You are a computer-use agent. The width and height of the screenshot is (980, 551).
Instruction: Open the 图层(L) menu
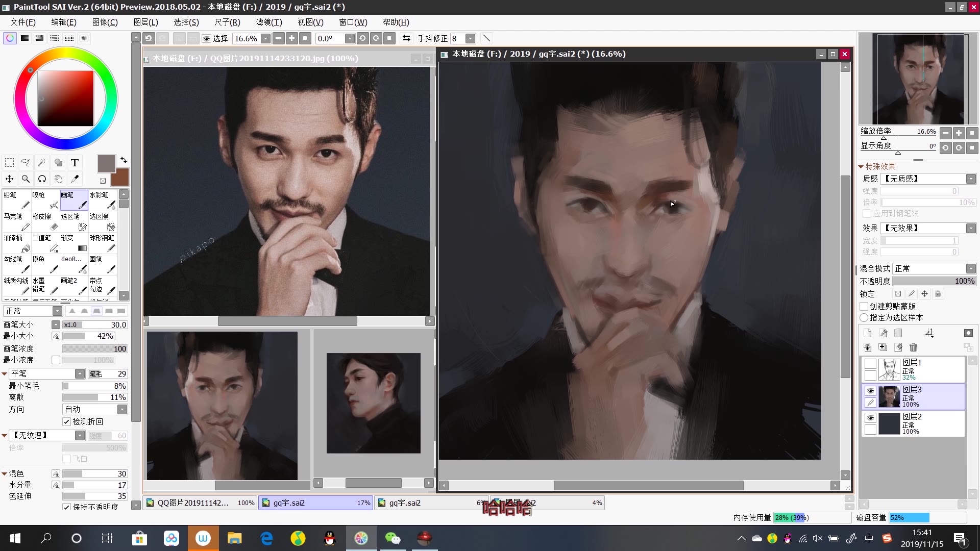pos(146,22)
